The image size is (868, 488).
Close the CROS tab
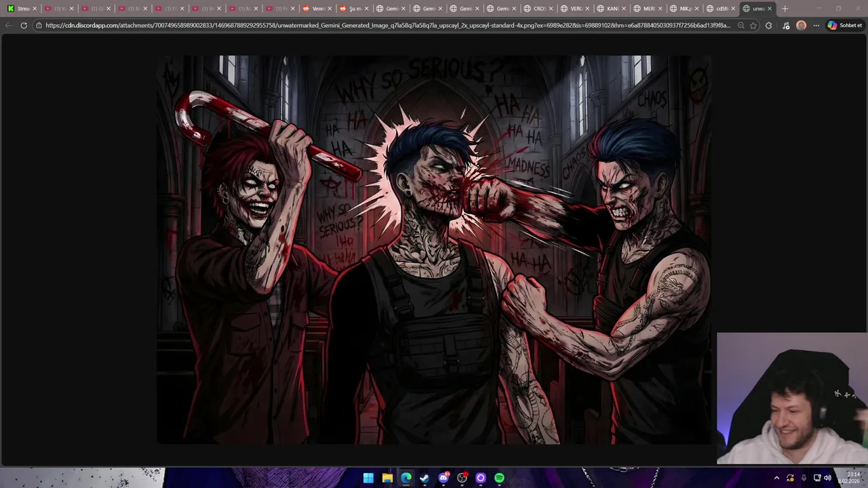pyautogui.click(x=550, y=9)
